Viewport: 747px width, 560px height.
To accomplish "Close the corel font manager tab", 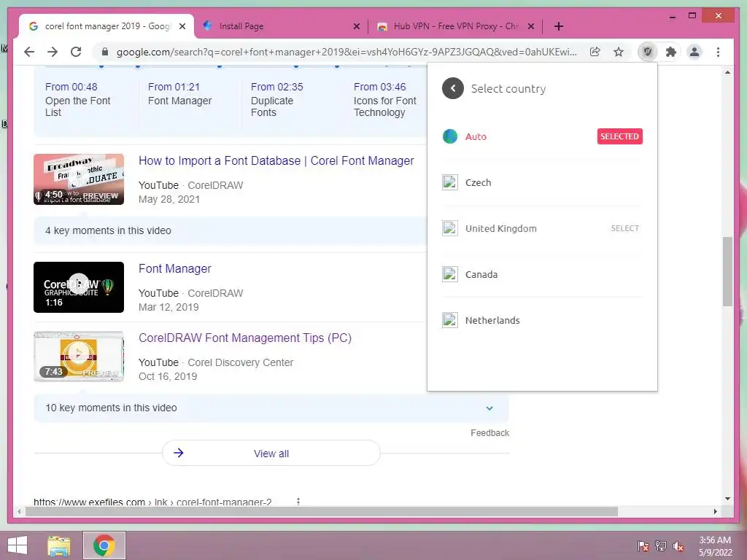I will click(x=182, y=26).
